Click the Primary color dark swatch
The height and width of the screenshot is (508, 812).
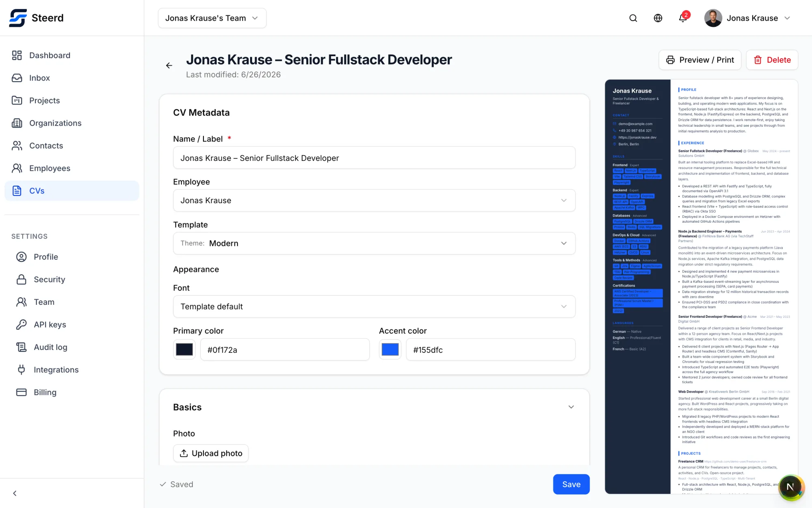pyautogui.click(x=184, y=350)
